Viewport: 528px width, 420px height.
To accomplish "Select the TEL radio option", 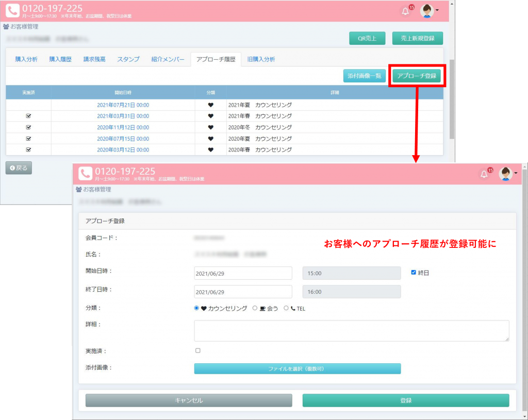I will pyautogui.click(x=286, y=308).
